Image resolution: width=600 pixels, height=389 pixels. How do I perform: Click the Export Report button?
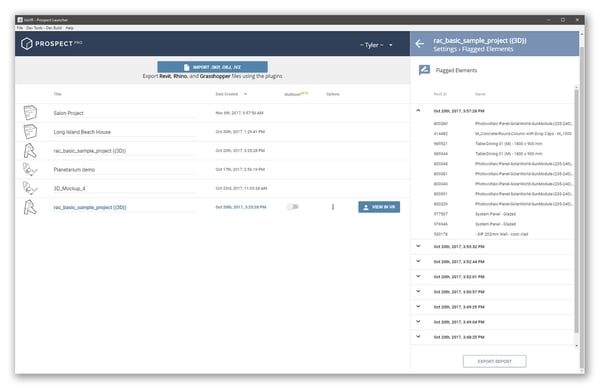point(494,361)
